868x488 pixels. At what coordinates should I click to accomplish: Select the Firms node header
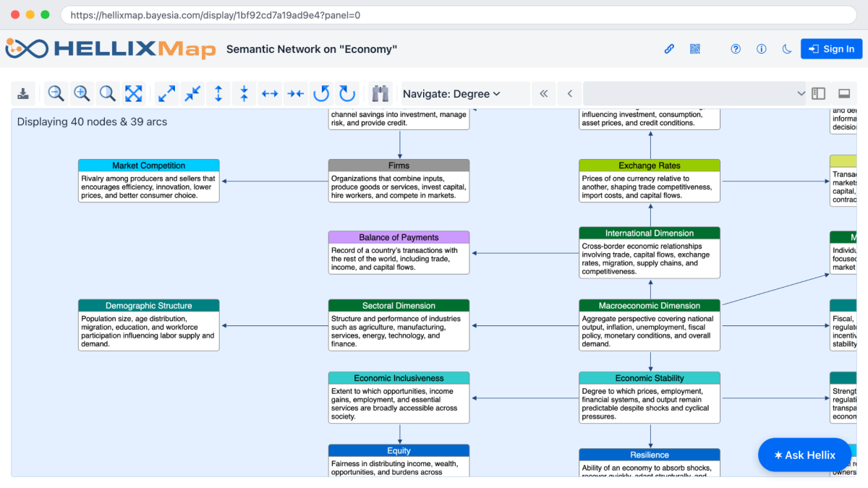pyautogui.click(x=399, y=166)
